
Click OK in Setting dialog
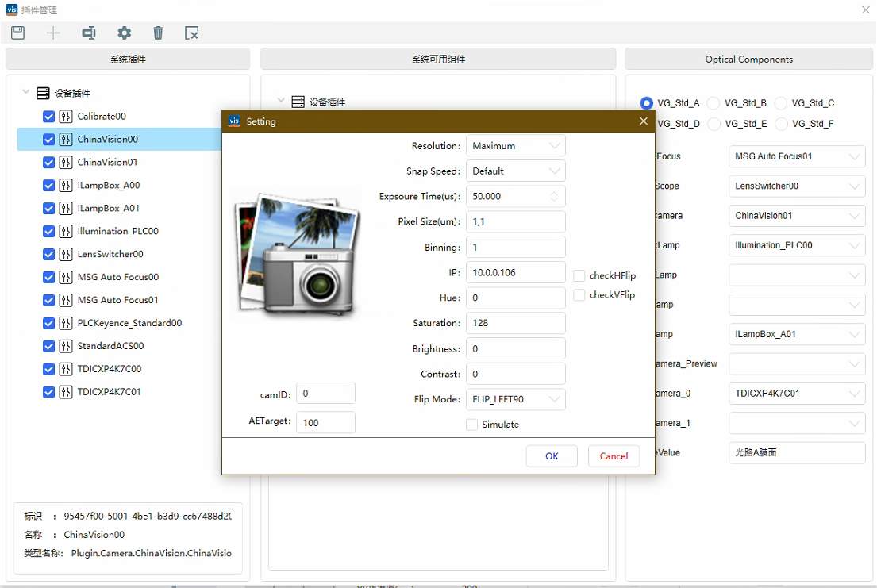pyautogui.click(x=552, y=456)
